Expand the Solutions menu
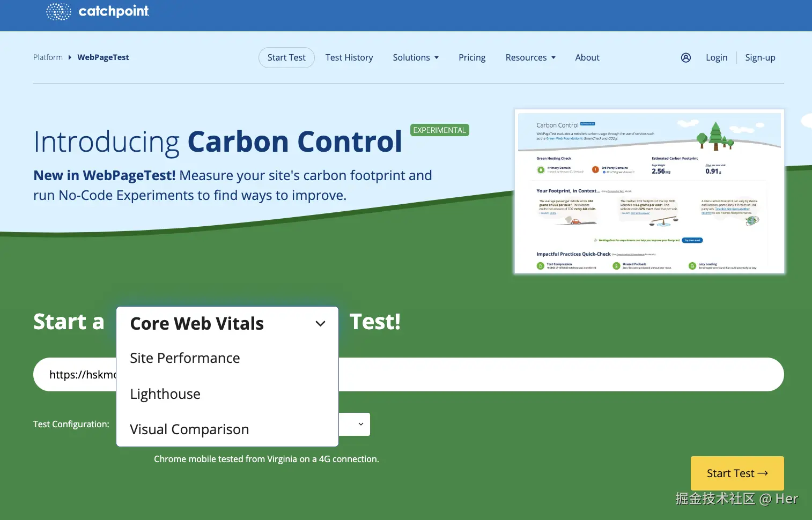The width and height of the screenshot is (812, 520). [x=416, y=57]
